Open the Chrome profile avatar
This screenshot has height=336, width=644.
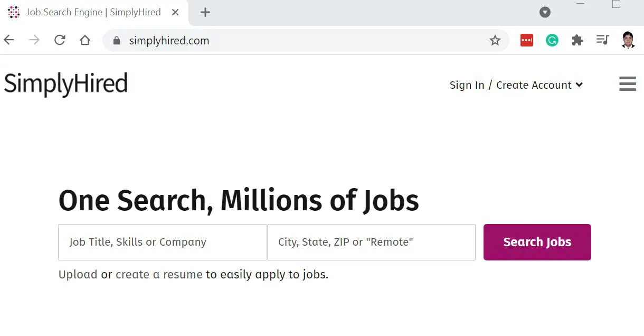coord(628,40)
